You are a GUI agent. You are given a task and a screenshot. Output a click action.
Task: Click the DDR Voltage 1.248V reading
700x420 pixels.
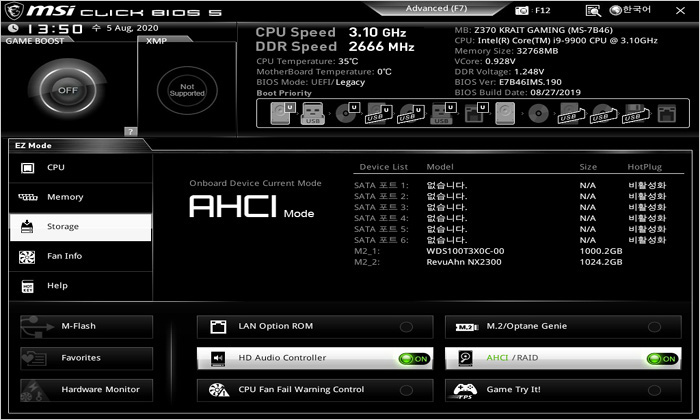pyautogui.click(x=529, y=72)
